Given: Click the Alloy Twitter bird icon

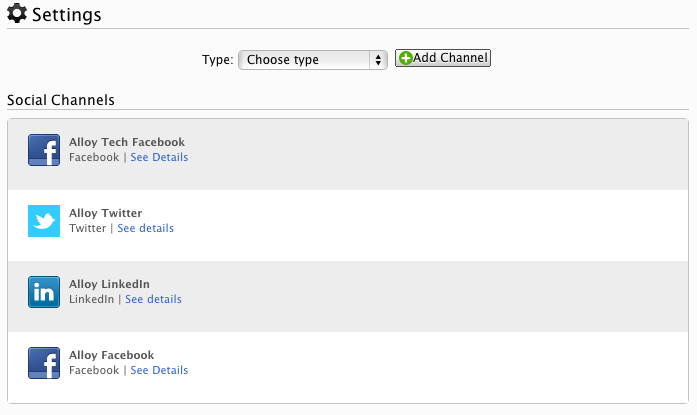Looking at the screenshot, I should coord(44,221).
